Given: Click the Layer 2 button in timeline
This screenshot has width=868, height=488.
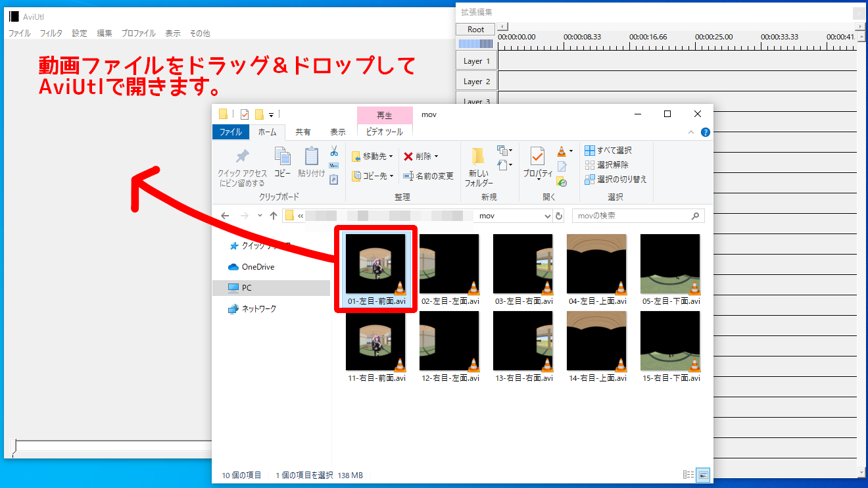Looking at the screenshot, I should click(x=477, y=82).
